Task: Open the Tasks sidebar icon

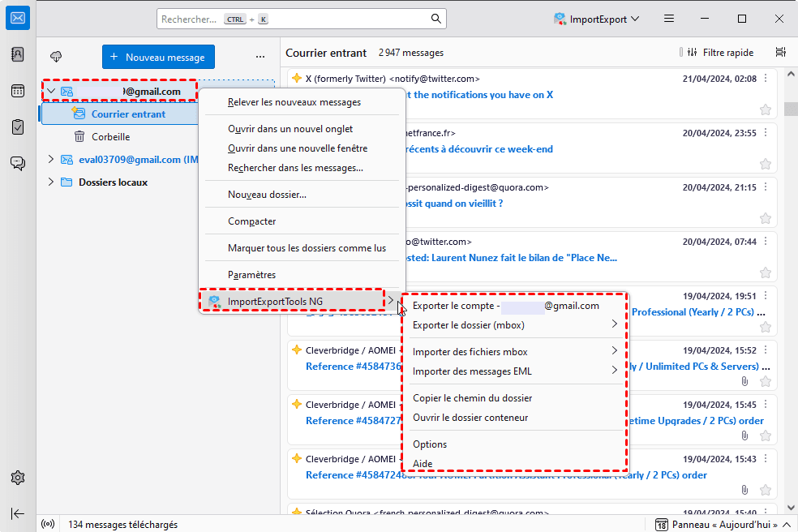Action: click(18, 127)
